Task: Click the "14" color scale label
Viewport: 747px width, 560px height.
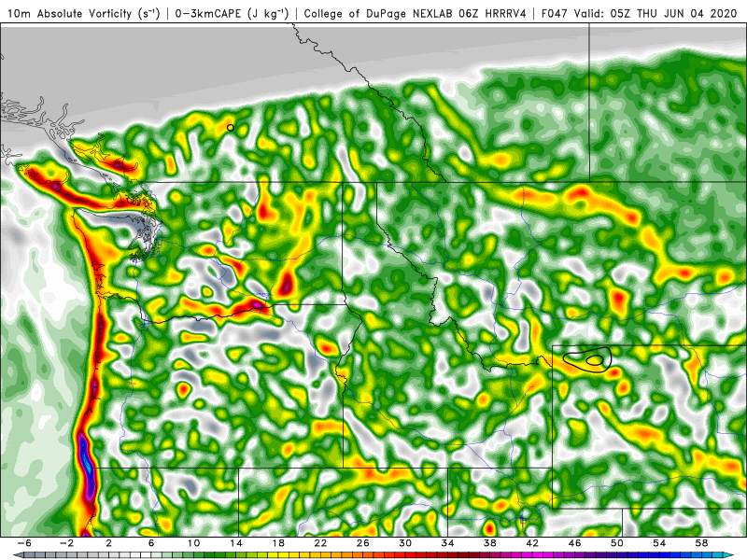Action: [x=236, y=543]
